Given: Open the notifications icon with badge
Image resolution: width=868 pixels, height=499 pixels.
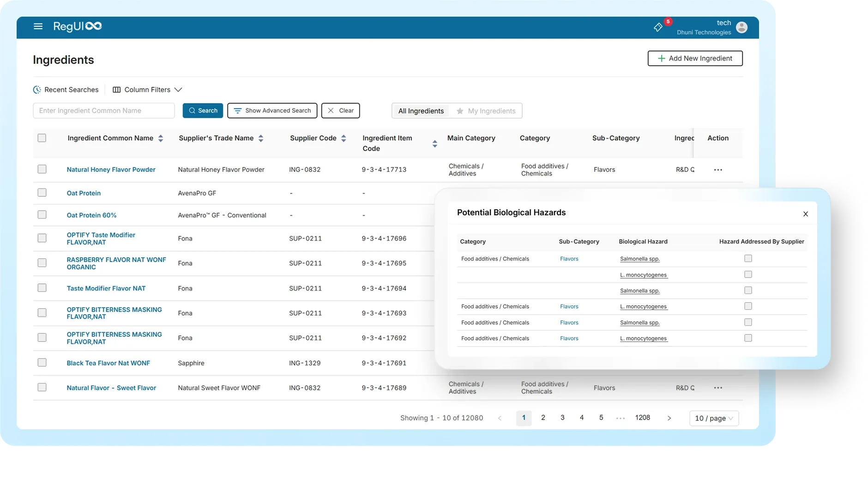Looking at the screenshot, I should 658,27.
